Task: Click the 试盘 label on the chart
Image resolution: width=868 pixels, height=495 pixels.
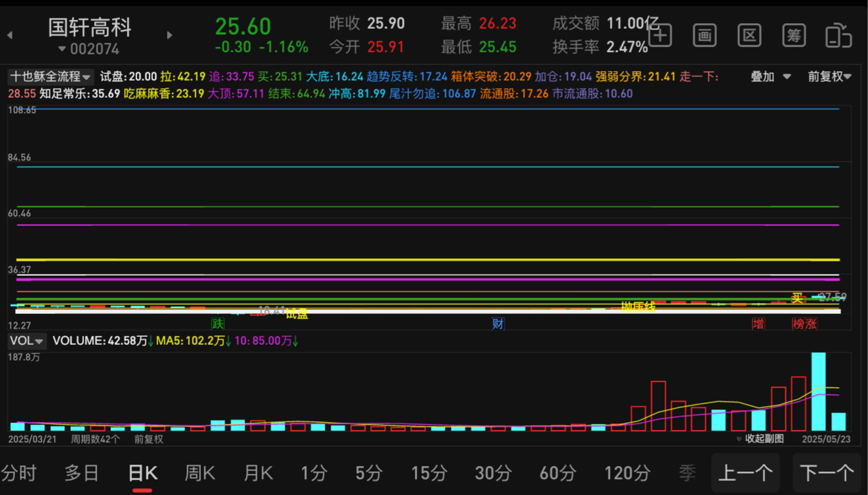Action: coord(296,314)
